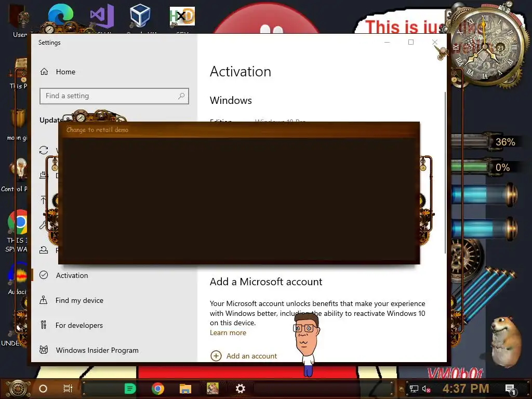Click the Add a Microsoft account heading
This screenshot has height=399, width=532.
click(x=266, y=282)
